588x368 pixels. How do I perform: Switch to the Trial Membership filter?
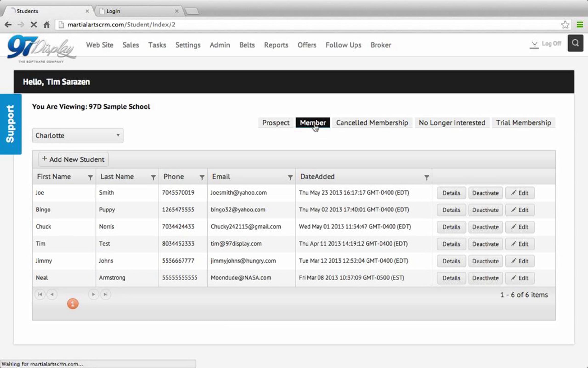pyautogui.click(x=523, y=123)
